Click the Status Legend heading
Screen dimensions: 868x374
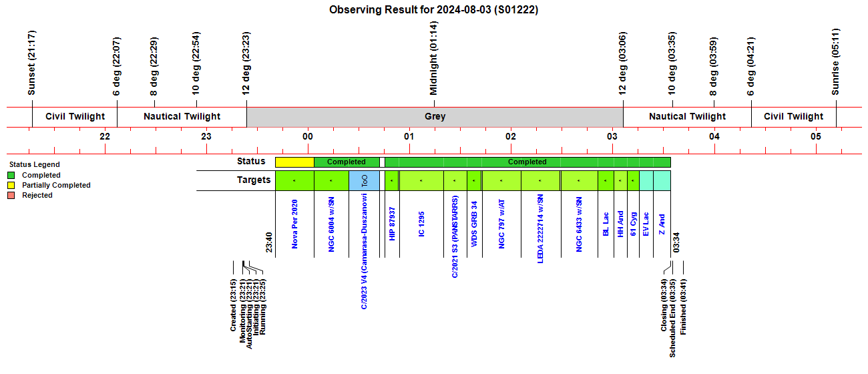tap(34, 164)
